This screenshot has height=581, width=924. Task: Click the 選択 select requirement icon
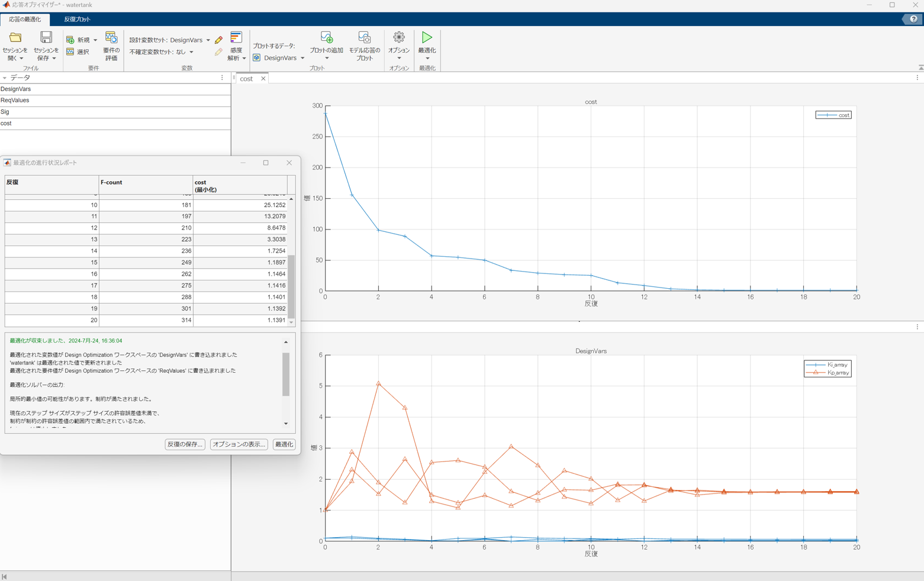tap(70, 52)
